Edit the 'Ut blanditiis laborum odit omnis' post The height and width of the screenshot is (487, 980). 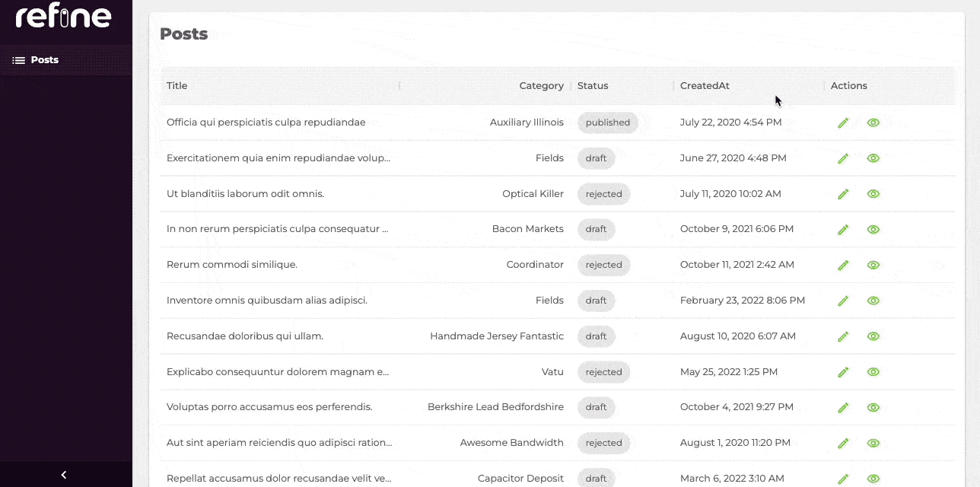[x=843, y=194]
